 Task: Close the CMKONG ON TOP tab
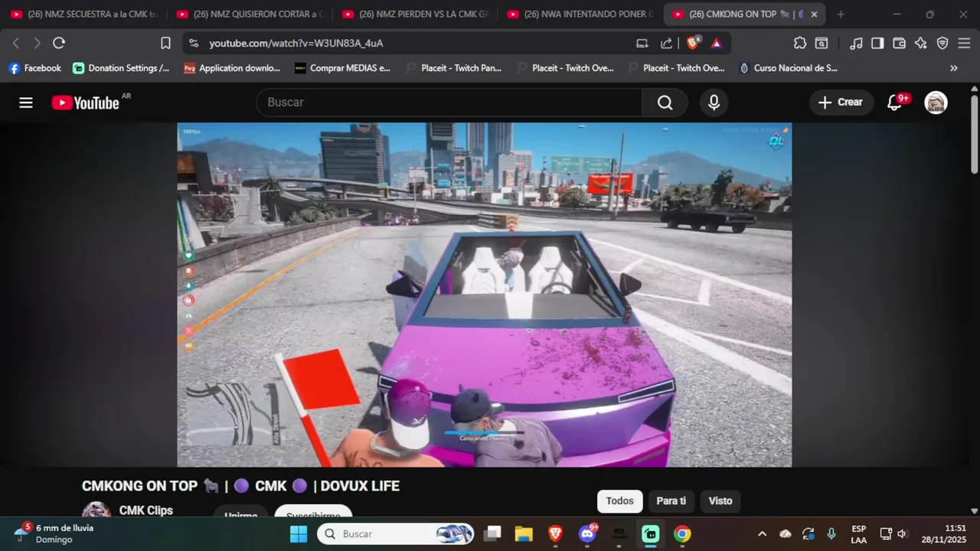pos(814,15)
